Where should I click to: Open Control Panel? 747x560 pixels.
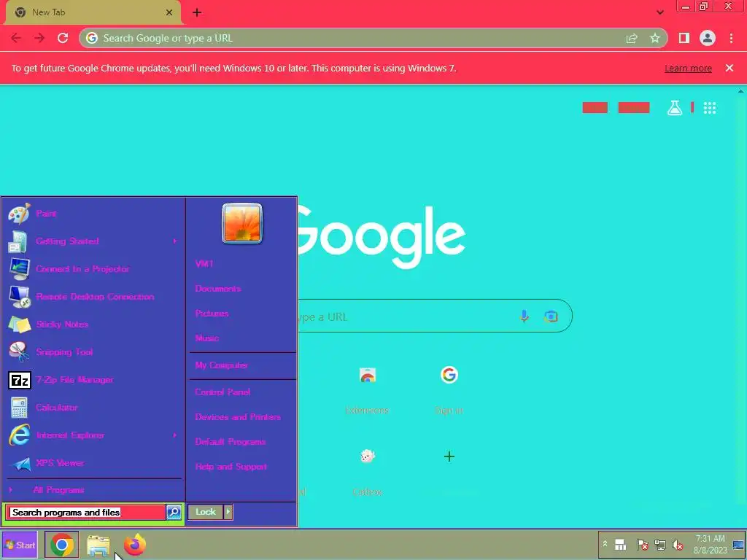click(x=222, y=392)
